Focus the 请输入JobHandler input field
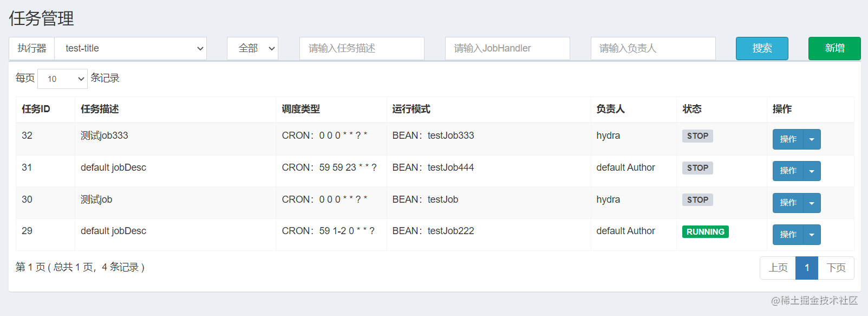The height and width of the screenshot is (316, 868). pos(507,48)
